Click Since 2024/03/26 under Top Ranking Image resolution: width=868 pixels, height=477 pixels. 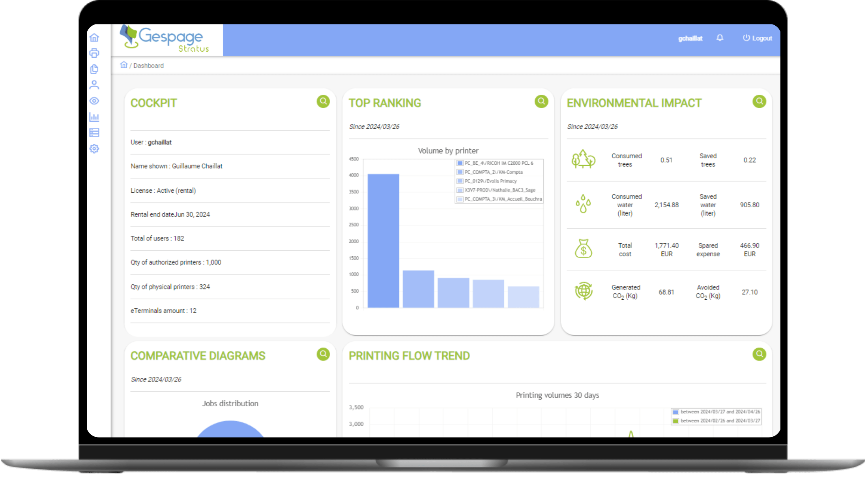[x=374, y=127]
